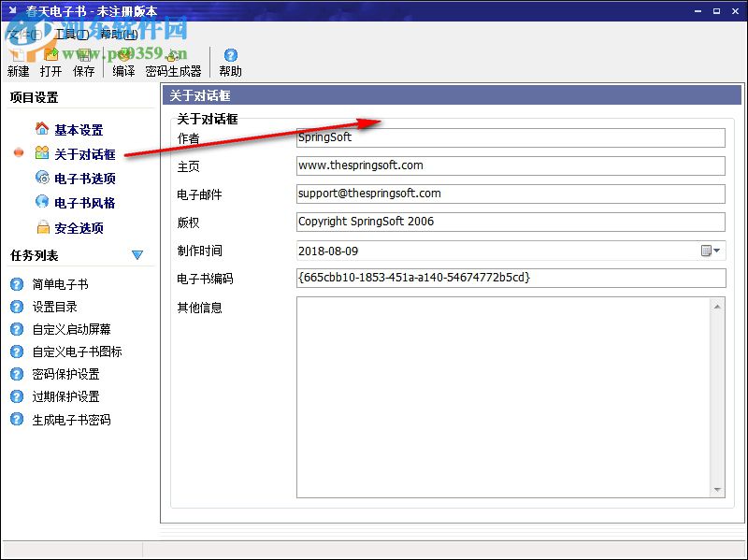This screenshot has height=560, width=748.
Task: Click the question icon beside 过期保护设置
Action: (x=17, y=396)
